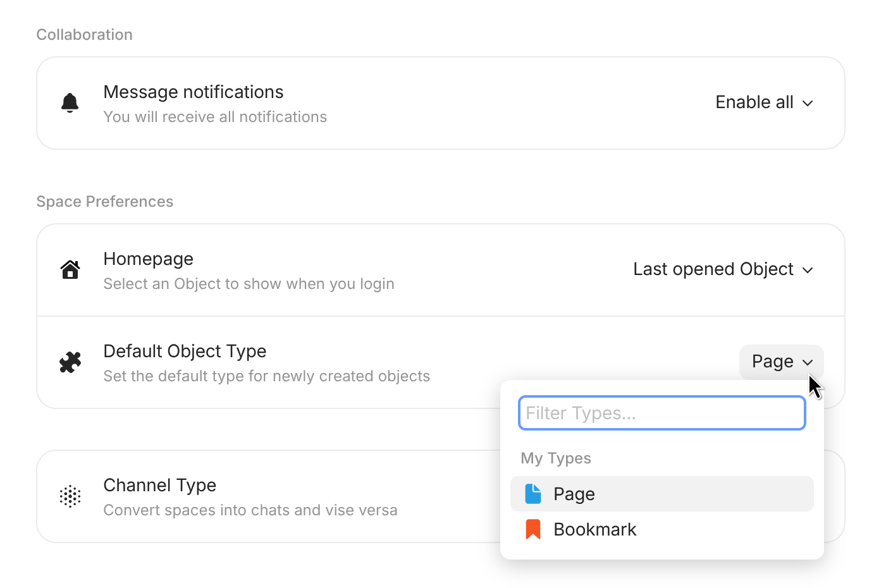This screenshot has height=588, width=874.
Task: Collapse the Page default type dropdown button
Action: pyautogui.click(x=781, y=362)
